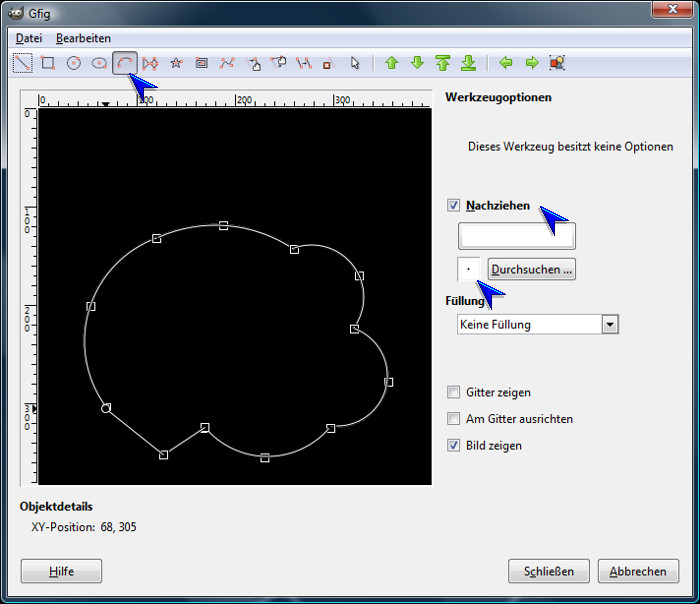Image resolution: width=700 pixels, height=604 pixels.
Task: Choose the Star shape tool
Action: click(177, 63)
